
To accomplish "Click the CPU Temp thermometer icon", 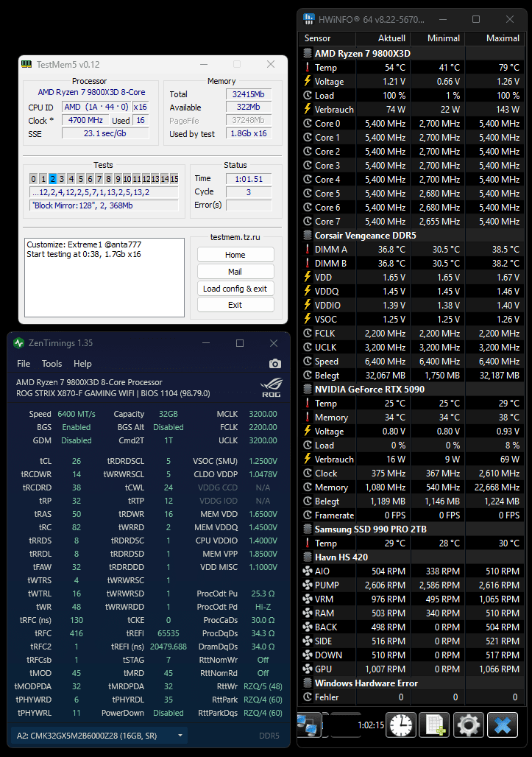I will (308, 67).
